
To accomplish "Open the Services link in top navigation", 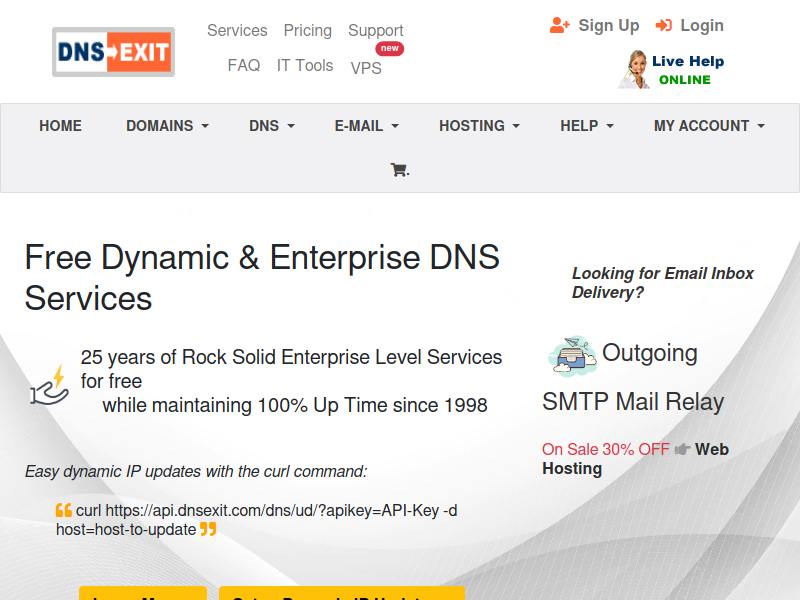I will (237, 31).
